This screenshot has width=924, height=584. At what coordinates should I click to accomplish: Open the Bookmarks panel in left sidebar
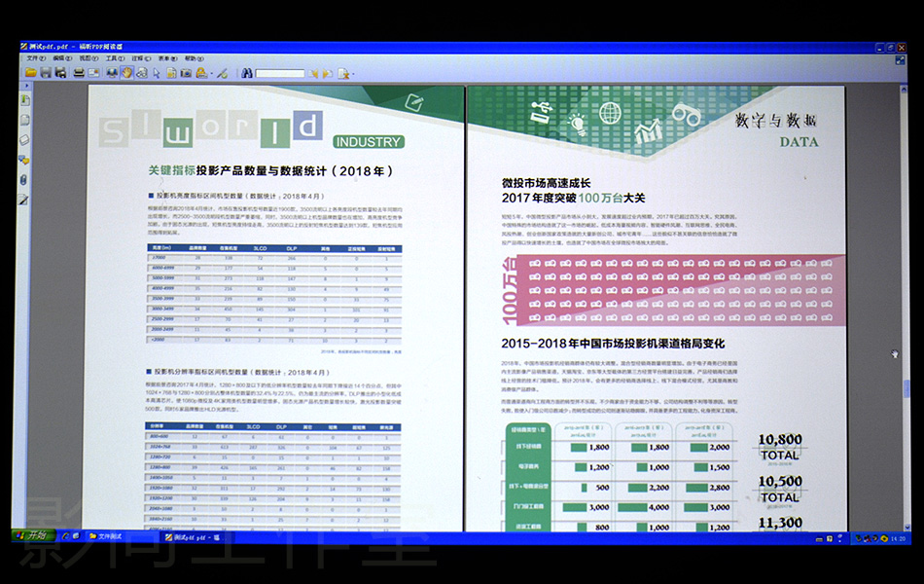pyautogui.click(x=24, y=100)
